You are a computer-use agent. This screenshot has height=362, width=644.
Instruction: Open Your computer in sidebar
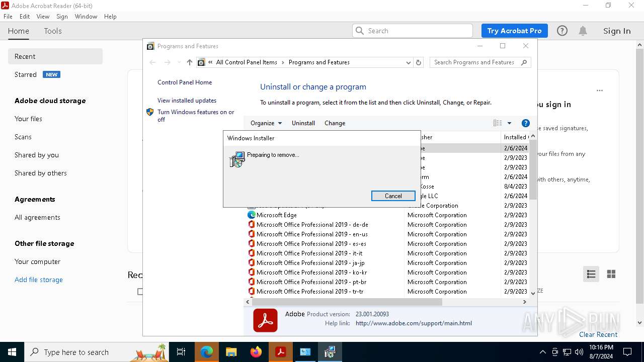37,261
